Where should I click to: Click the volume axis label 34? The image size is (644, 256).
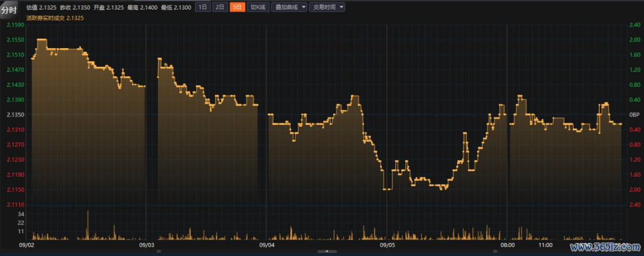21,214
